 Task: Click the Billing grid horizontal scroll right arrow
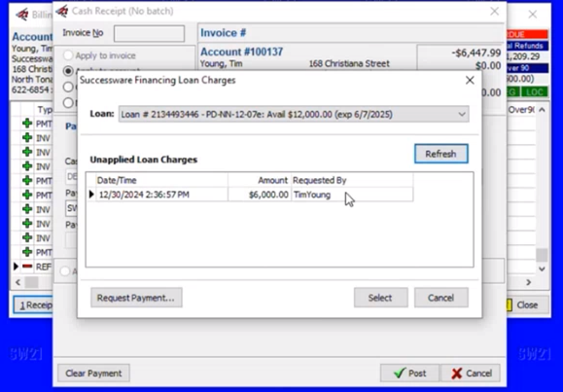click(529, 282)
